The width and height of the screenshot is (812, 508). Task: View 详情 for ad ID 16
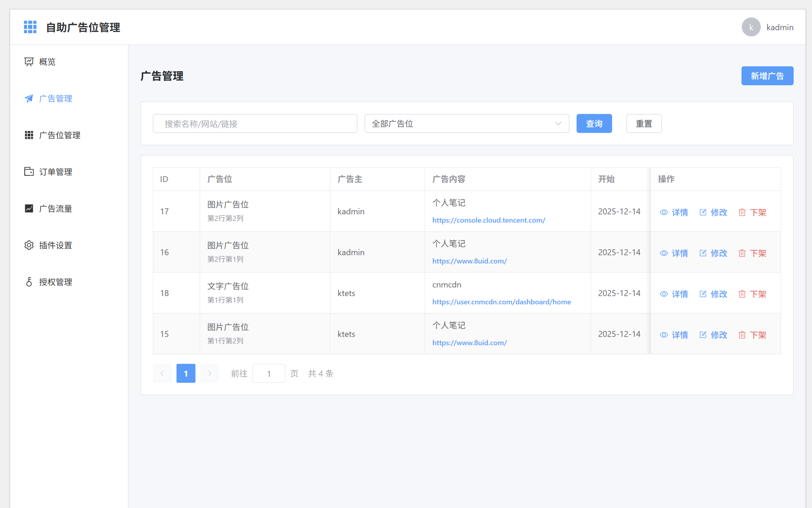674,253
